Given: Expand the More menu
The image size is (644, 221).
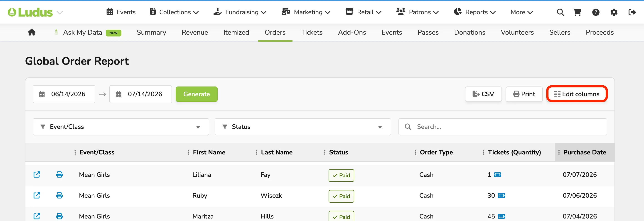Looking at the screenshot, I should 522,12.
